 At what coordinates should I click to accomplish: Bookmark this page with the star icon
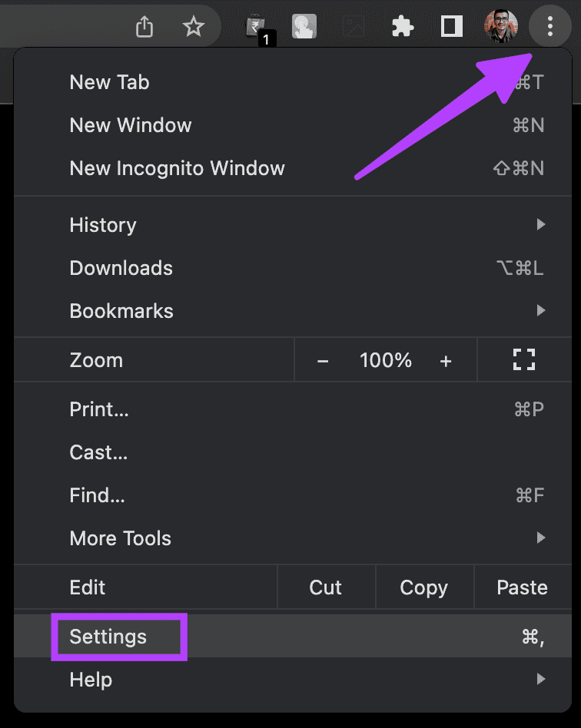194,26
